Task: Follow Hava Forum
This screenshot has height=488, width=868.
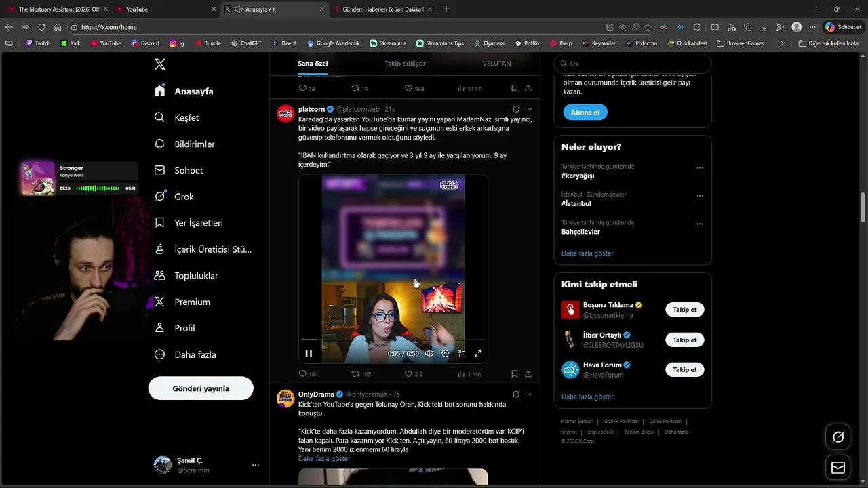Action: click(x=685, y=369)
